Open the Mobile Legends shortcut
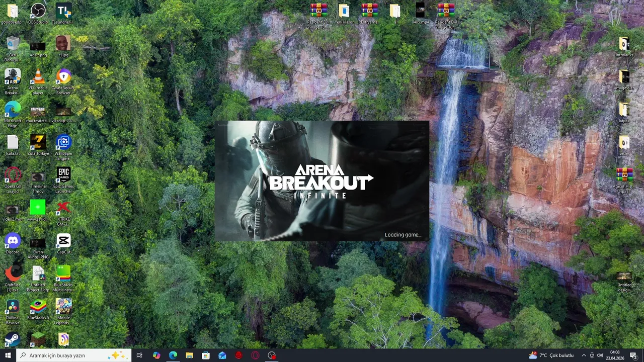644x362 pixels. [x=63, y=311]
